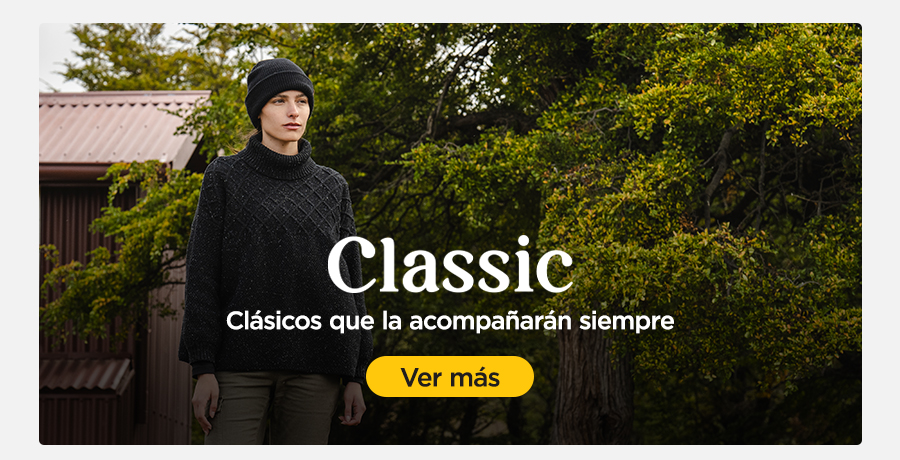This screenshot has height=460, width=900.
Task: Click the model's olive green pants
Action: click(272, 408)
